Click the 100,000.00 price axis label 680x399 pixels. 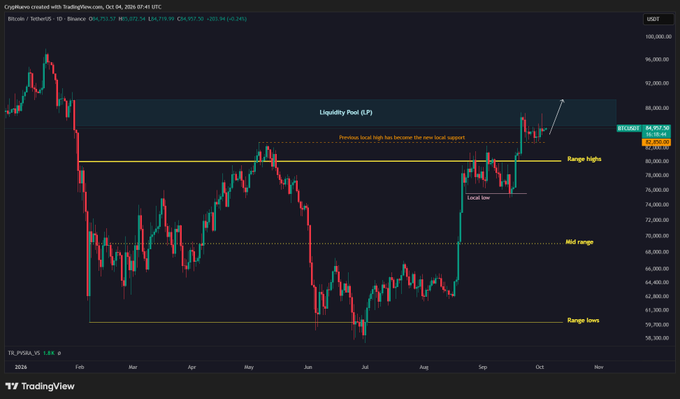coord(658,37)
